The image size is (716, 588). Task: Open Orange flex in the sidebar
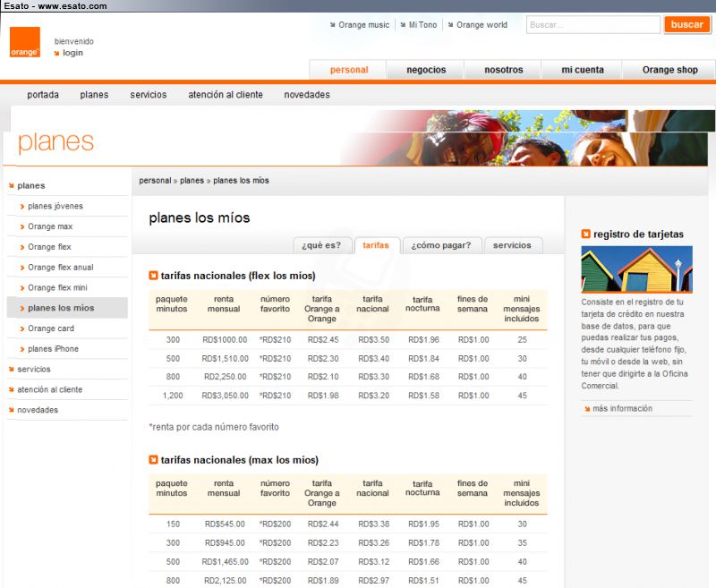pyautogui.click(x=49, y=247)
